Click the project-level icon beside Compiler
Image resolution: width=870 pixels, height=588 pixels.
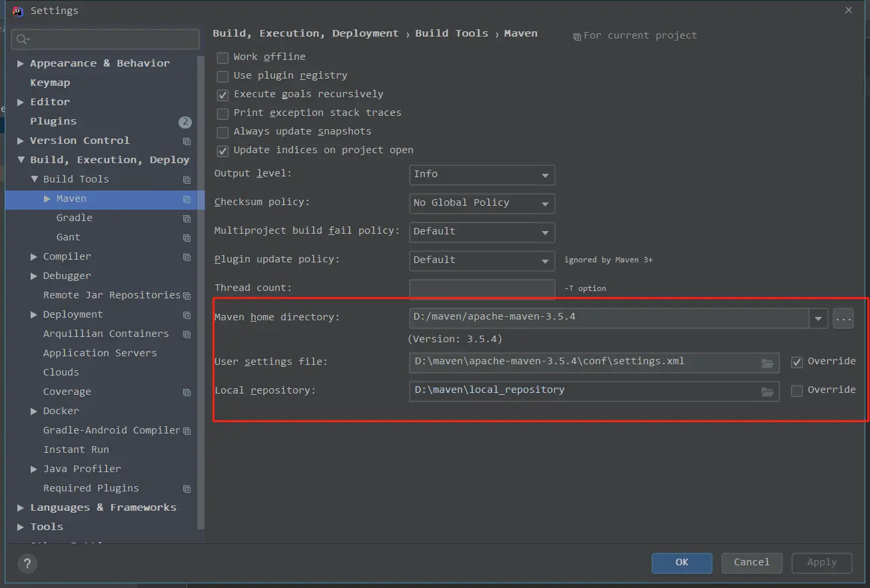tap(187, 257)
